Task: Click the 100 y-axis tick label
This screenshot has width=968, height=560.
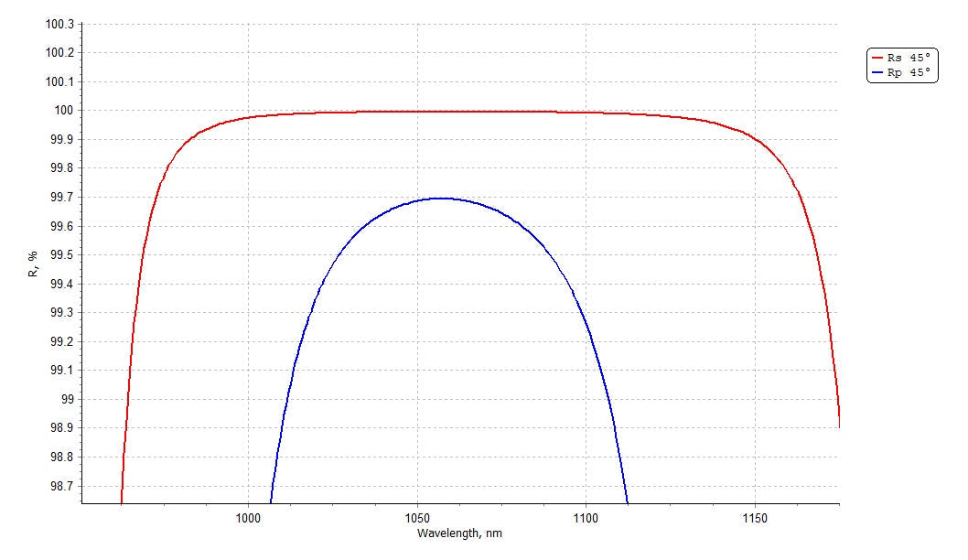Action: pos(64,111)
